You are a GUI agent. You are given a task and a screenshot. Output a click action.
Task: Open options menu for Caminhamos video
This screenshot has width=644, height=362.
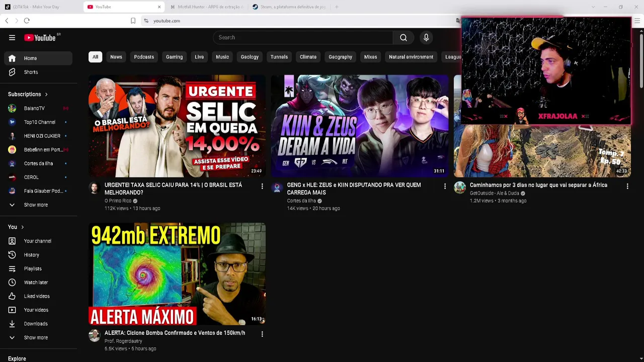627,187
